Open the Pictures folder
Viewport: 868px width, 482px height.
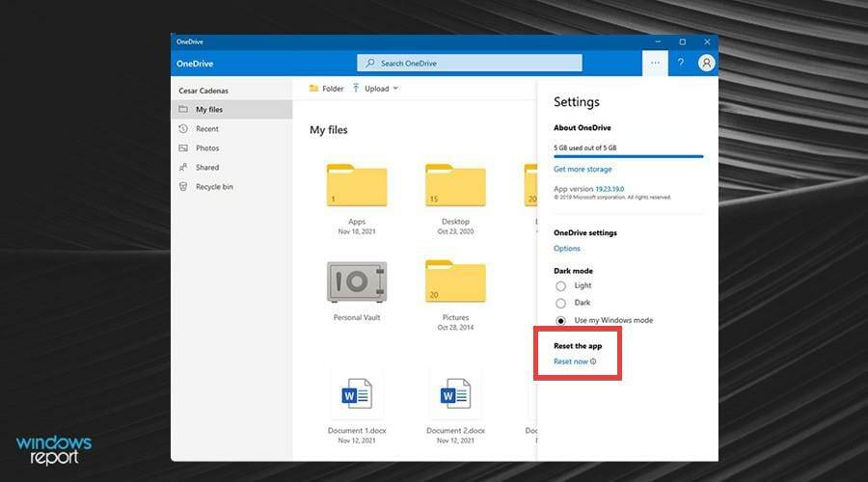(455, 281)
